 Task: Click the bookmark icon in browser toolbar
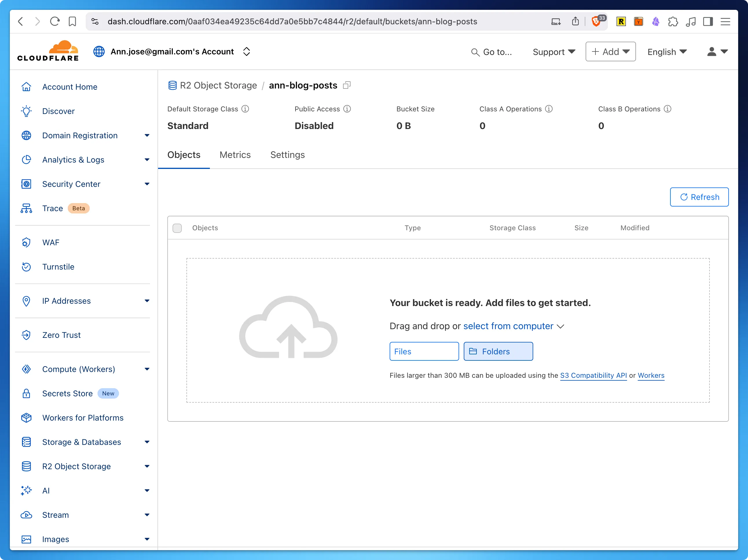(x=72, y=22)
